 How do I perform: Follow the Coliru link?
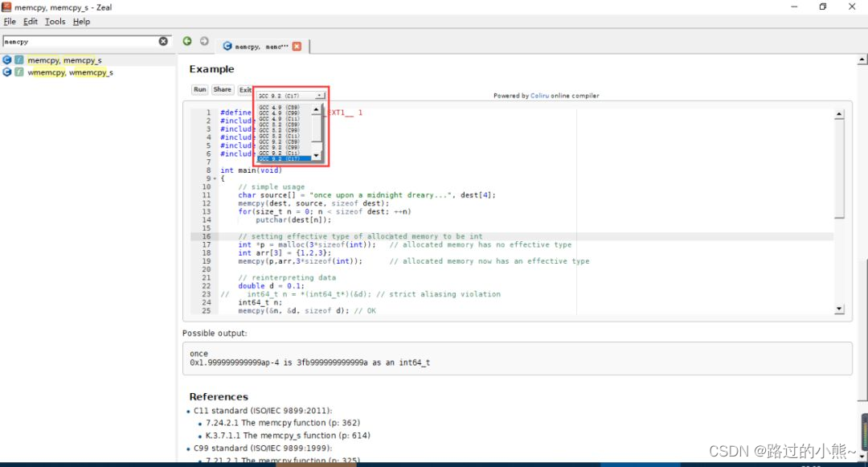point(540,96)
